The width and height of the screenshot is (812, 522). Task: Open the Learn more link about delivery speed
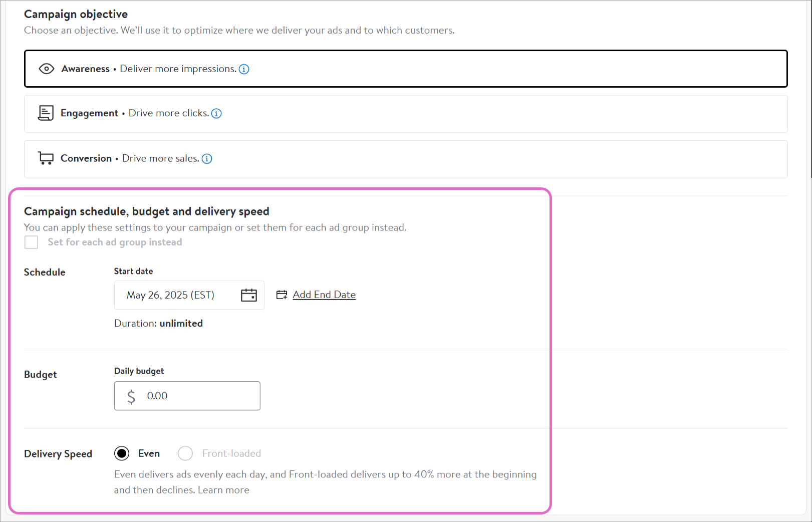223,490
